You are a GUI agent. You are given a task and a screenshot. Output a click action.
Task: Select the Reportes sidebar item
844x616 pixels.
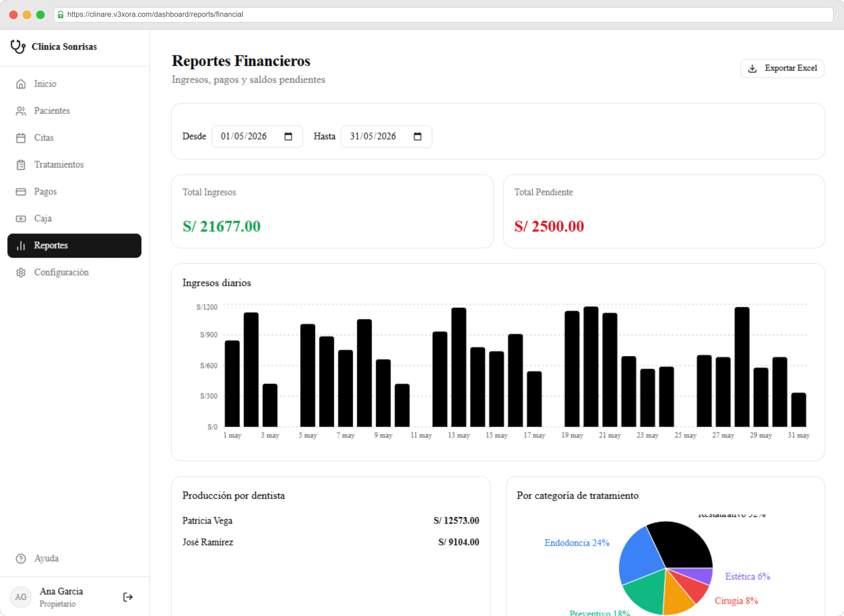pos(74,245)
